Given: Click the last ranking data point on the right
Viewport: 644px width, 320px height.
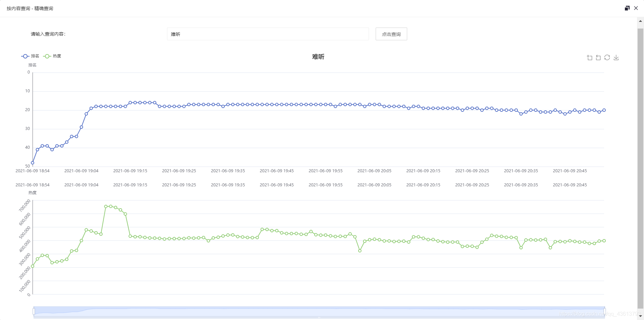Looking at the screenshot, I should coord(604,110).
